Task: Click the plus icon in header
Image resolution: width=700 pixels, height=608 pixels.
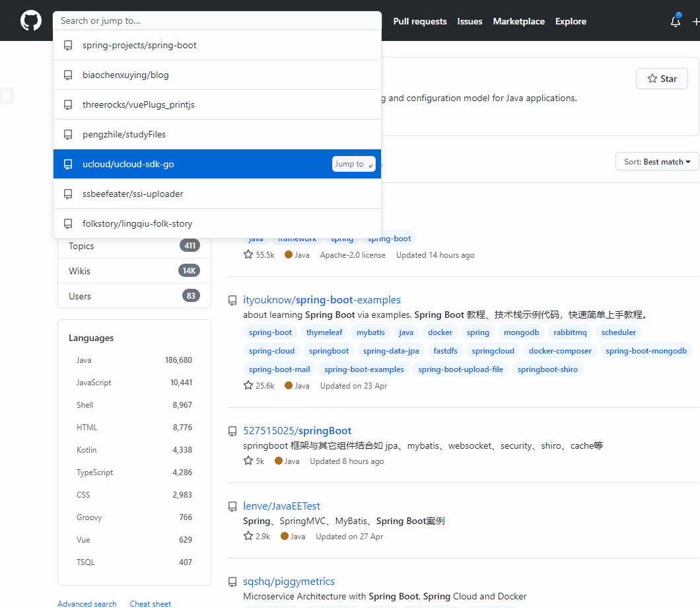Action: [x=695, y=21]
